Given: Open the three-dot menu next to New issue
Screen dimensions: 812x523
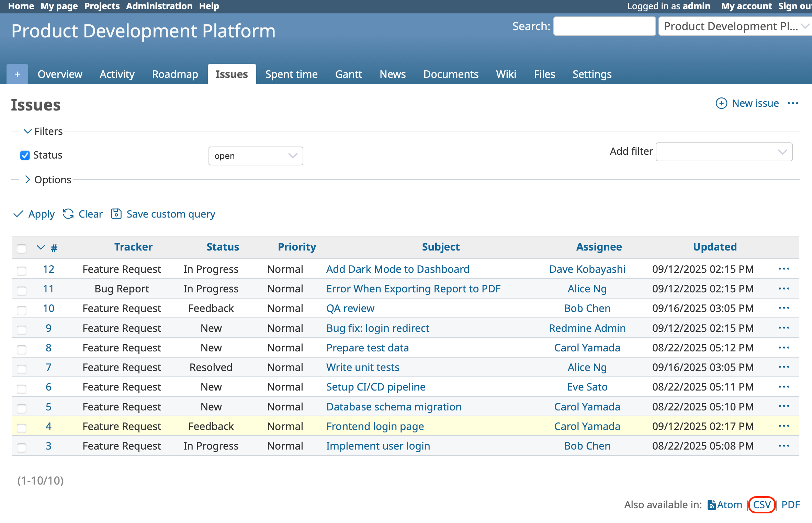Looking at the screenshot, I should point(793,103).
